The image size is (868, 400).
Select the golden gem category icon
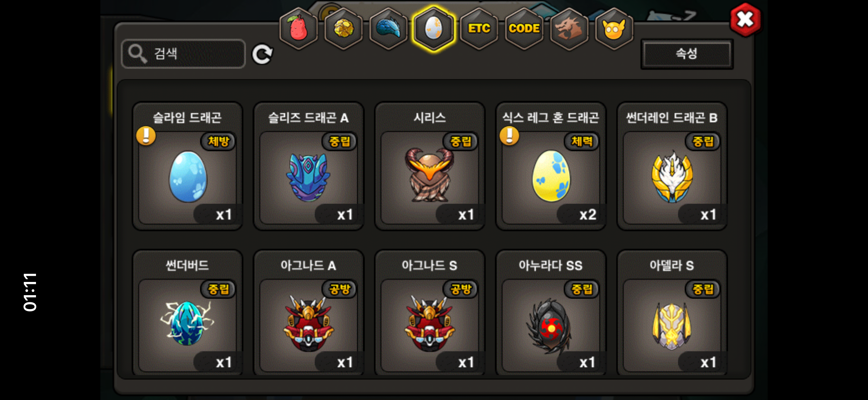coord(343,29)
